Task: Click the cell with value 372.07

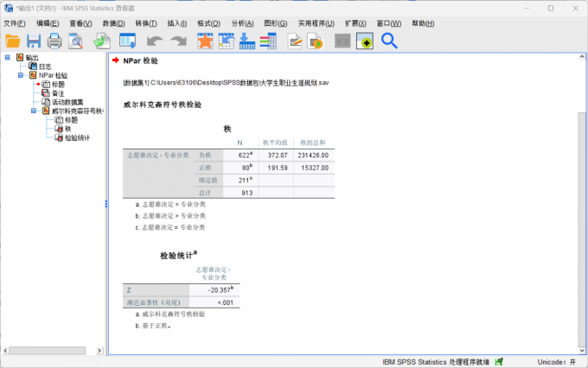Action: pyautogui.click(x=277, y=155)
